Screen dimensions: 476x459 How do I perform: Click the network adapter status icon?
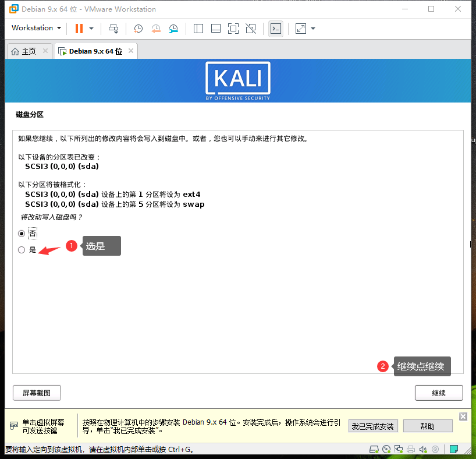point(398,449)
